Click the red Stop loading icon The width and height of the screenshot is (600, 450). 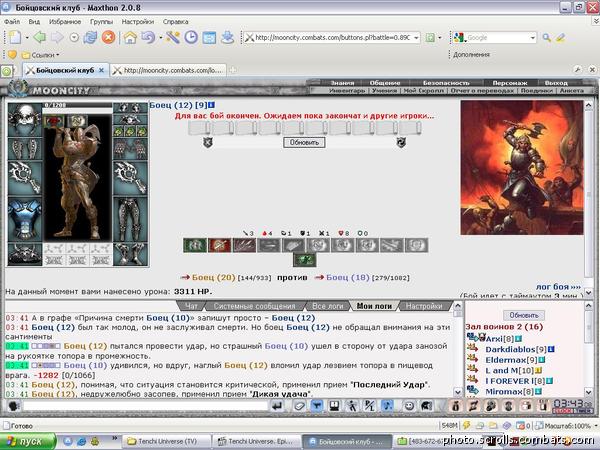[109, 38]
